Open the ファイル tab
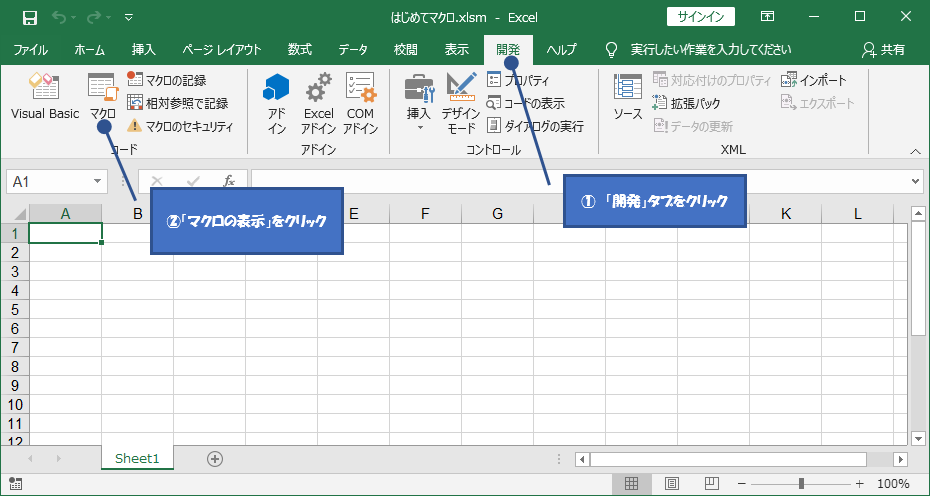930x496 pixels. click(x=31, y=50)
